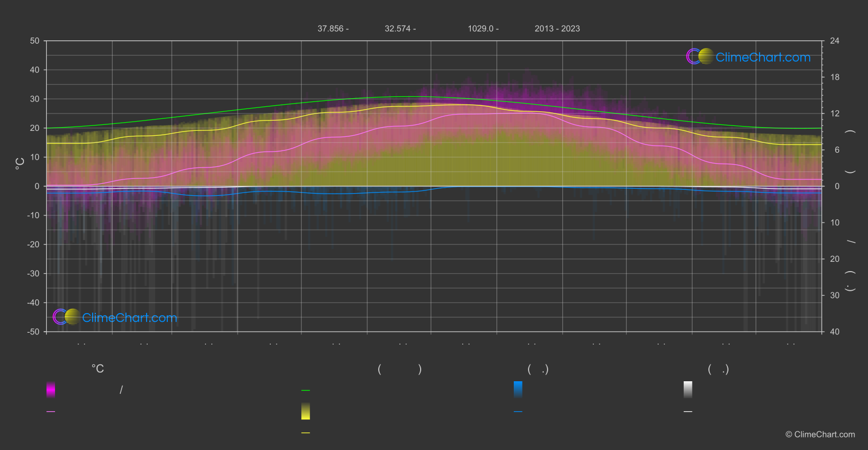This screenshot has width=868, height=450.
Task: Click the yellow gradient legend swatch
Action: coord(306,411)
